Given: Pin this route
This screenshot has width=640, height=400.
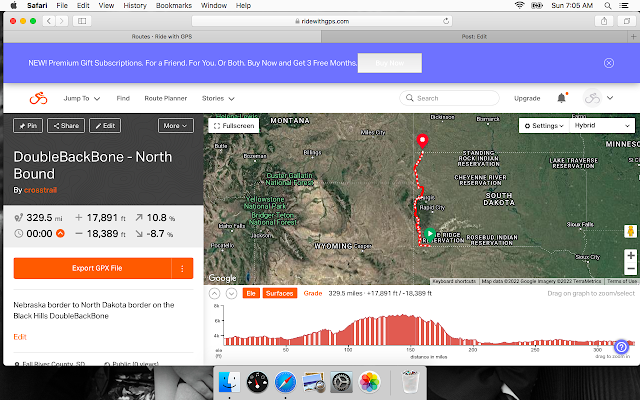Looking at the screenshot, I should [x=28, y=126].
